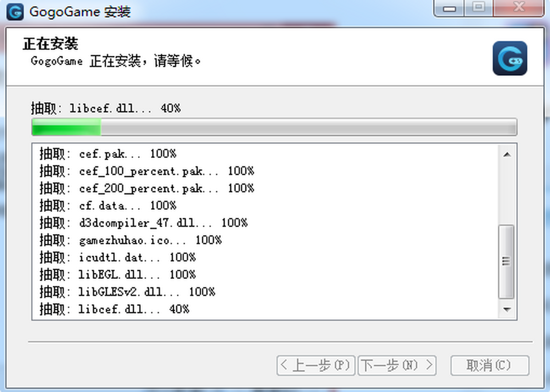Click the GogoGame title bar icon
Viewport: 550px width, 392px height.
pos(15,11)
